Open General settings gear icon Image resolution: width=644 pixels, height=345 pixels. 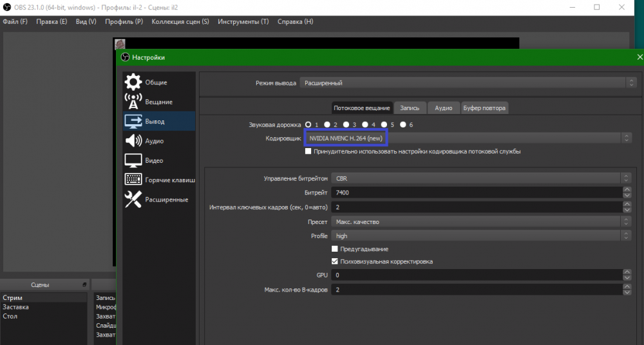click(x=133, y=82)
